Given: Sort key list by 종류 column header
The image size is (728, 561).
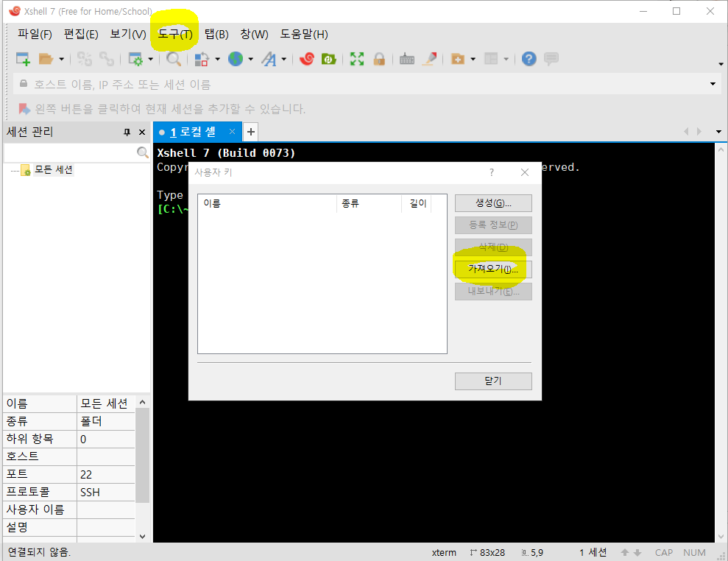Looking at the screenshot, I should 369,203.
